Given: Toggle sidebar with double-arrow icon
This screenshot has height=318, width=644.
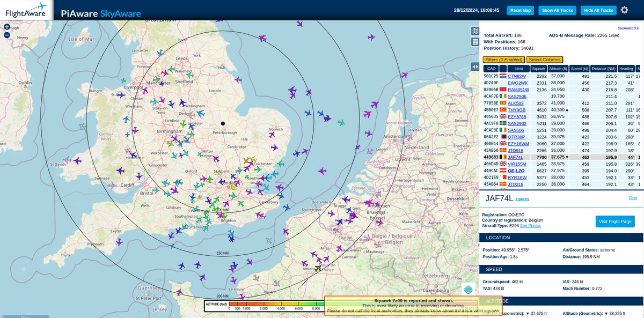Looking at the screenshot, I should coord(475,66).
